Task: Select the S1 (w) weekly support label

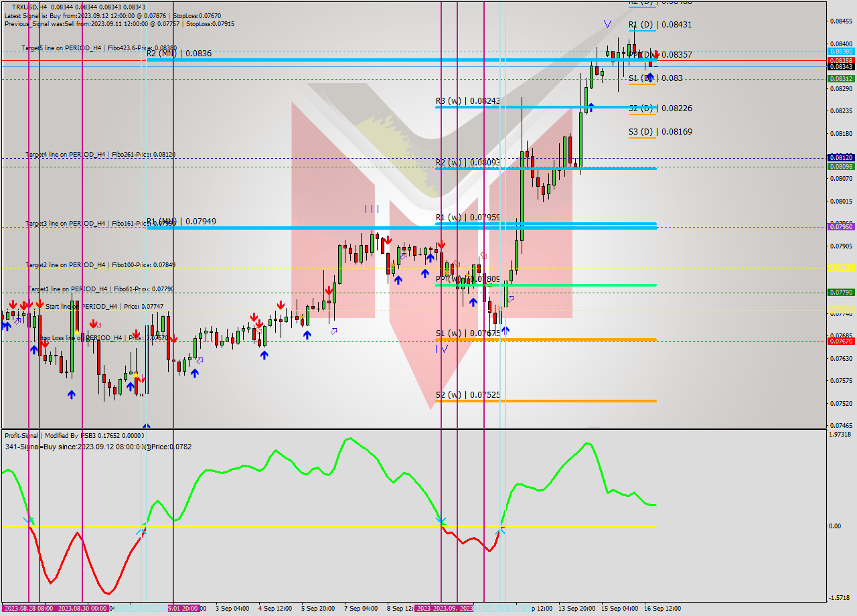Action: click(x=468, y=333)
